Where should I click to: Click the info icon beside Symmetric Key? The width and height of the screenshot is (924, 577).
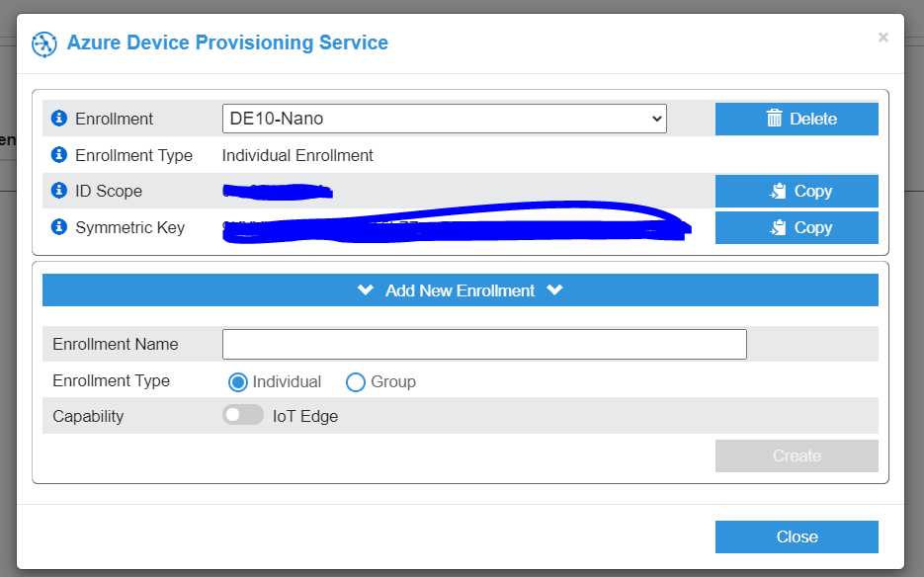(59, 227)
